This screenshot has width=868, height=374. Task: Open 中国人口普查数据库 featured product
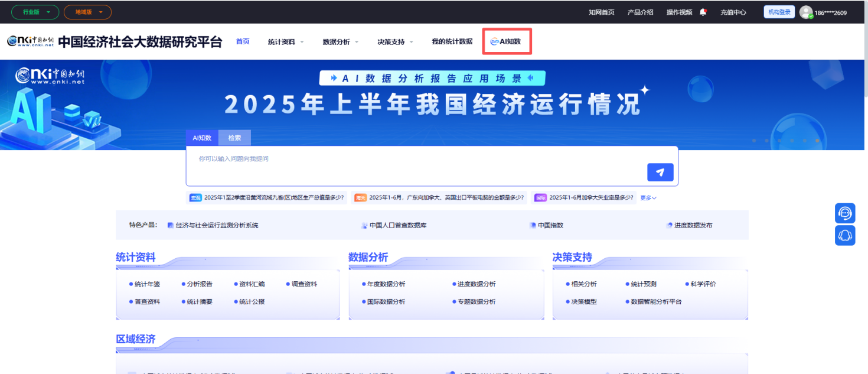click(397, 225)
